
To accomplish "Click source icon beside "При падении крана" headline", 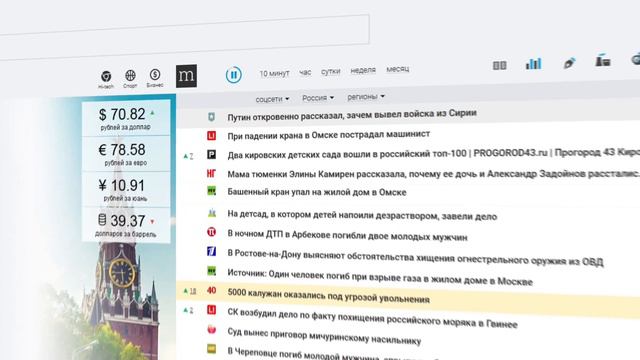I will click(x=211, y=136).
